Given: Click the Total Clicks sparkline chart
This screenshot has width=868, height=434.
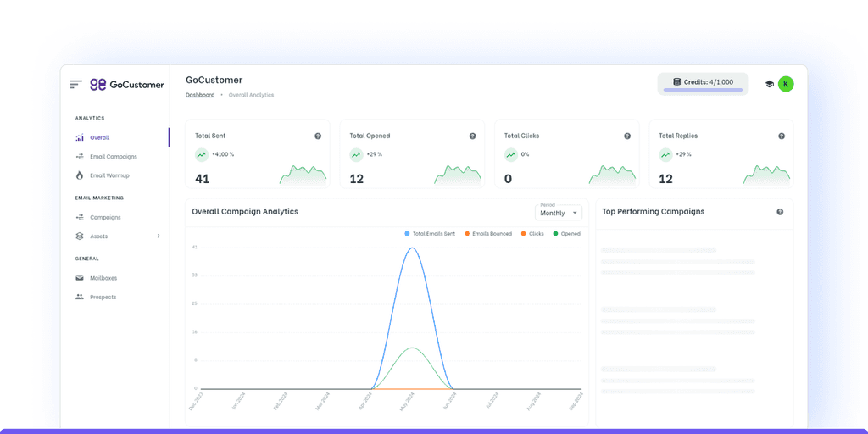Looking at the screenshot, I should point(612,175).
